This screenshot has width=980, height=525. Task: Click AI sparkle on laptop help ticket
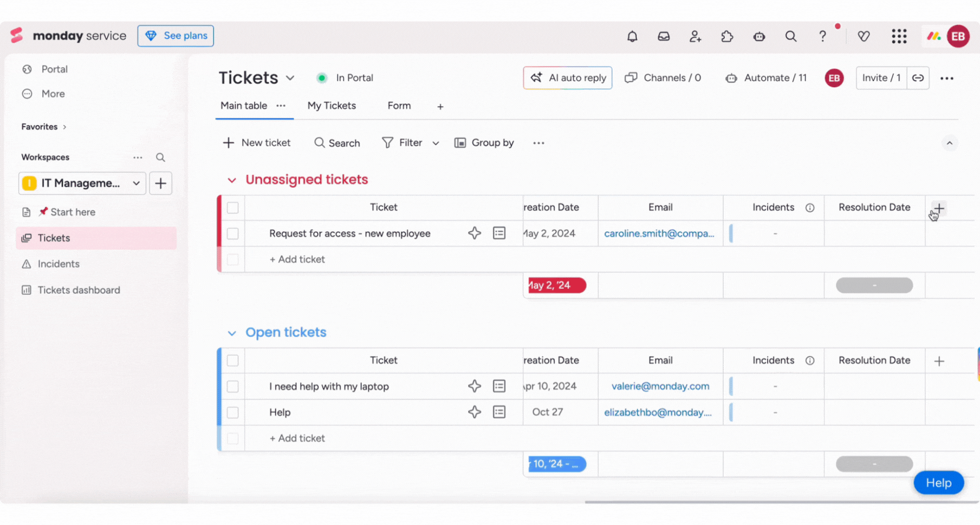(x=475, y=386)
